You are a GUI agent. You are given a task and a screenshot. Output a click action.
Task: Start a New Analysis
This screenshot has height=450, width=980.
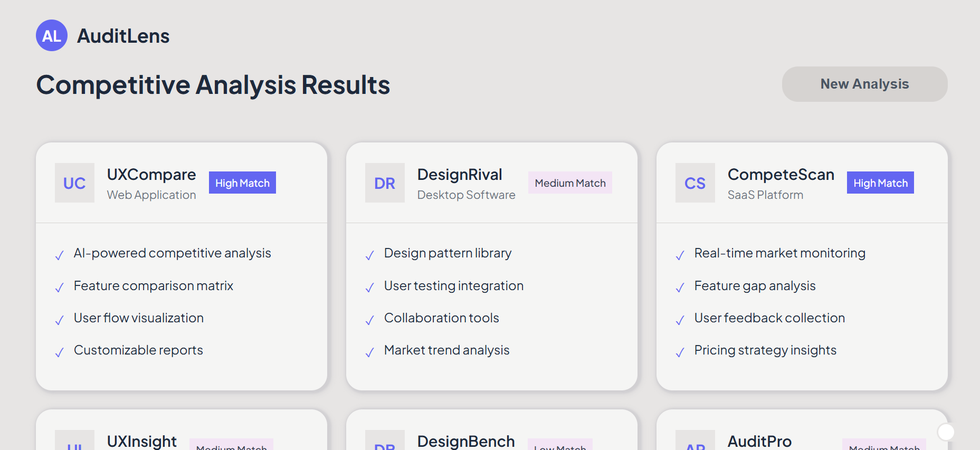[x=864, y=84]
